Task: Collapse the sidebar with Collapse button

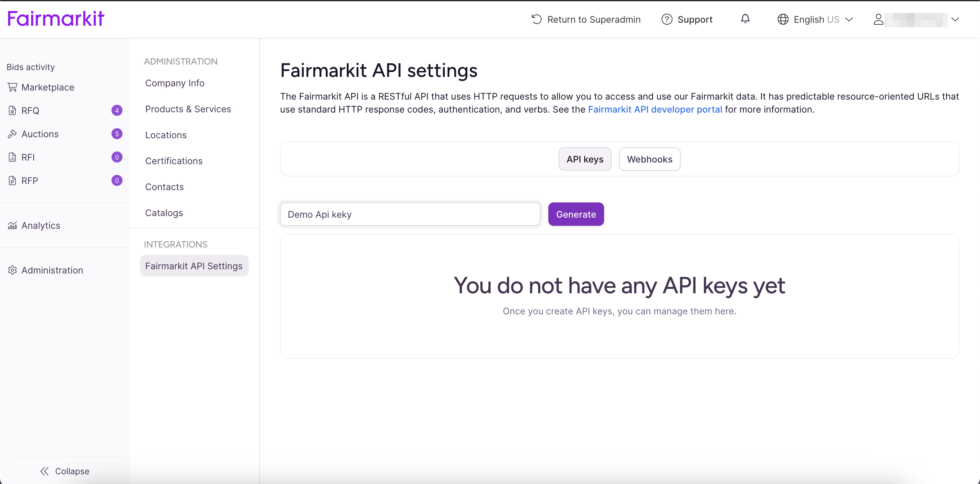Action: tap(65, 471)
